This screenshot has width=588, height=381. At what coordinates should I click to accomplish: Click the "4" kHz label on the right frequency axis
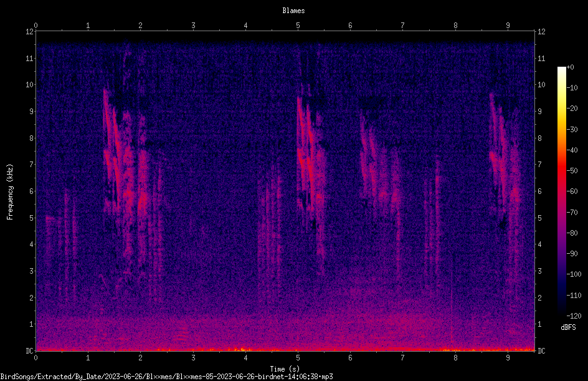(539, 244)
